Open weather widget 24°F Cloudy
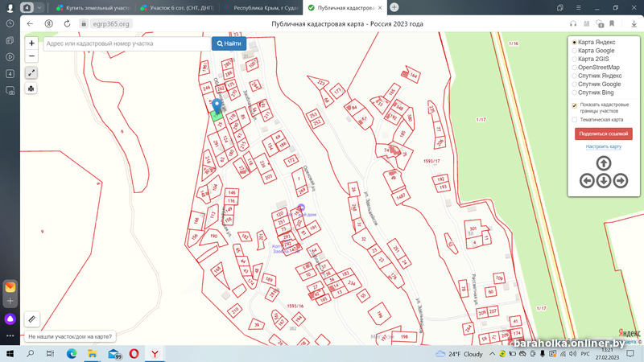 [459, 354]
